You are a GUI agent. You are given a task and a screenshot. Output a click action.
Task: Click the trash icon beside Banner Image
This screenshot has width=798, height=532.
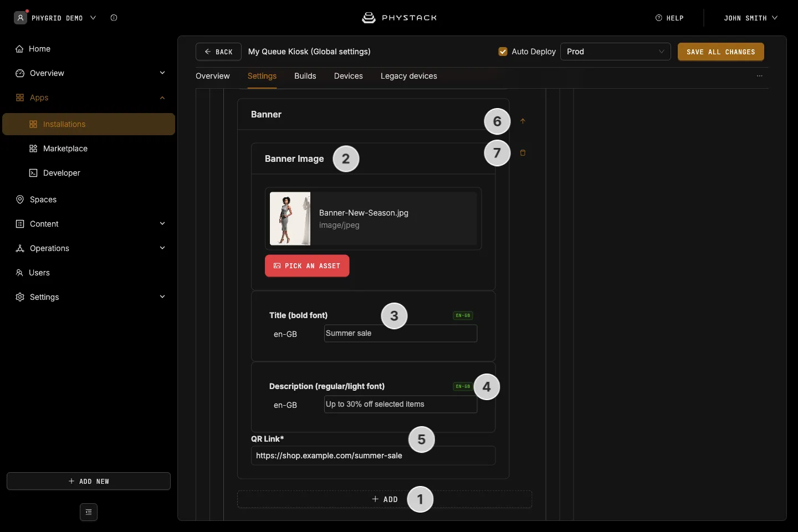click(x=523, y=153)
